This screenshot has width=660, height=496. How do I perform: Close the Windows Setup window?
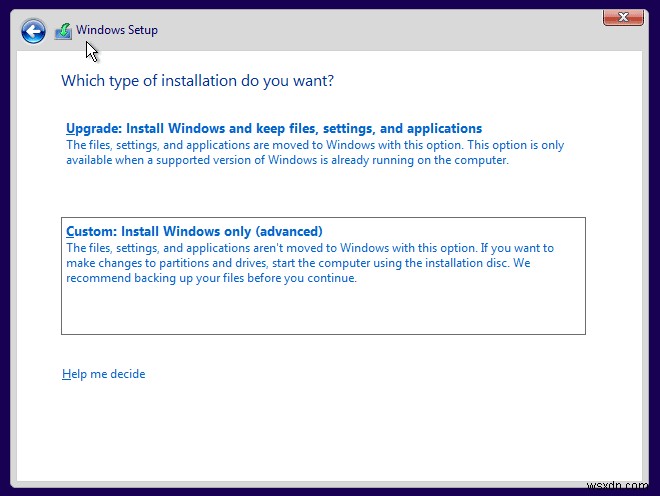point(623,17)
